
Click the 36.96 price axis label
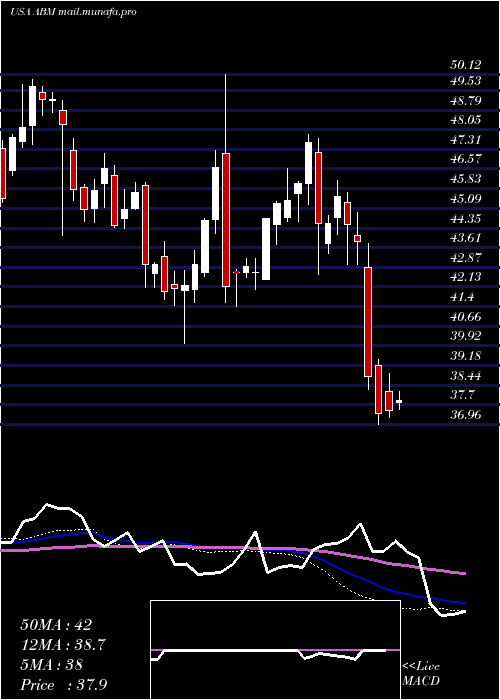coord(466,415)
